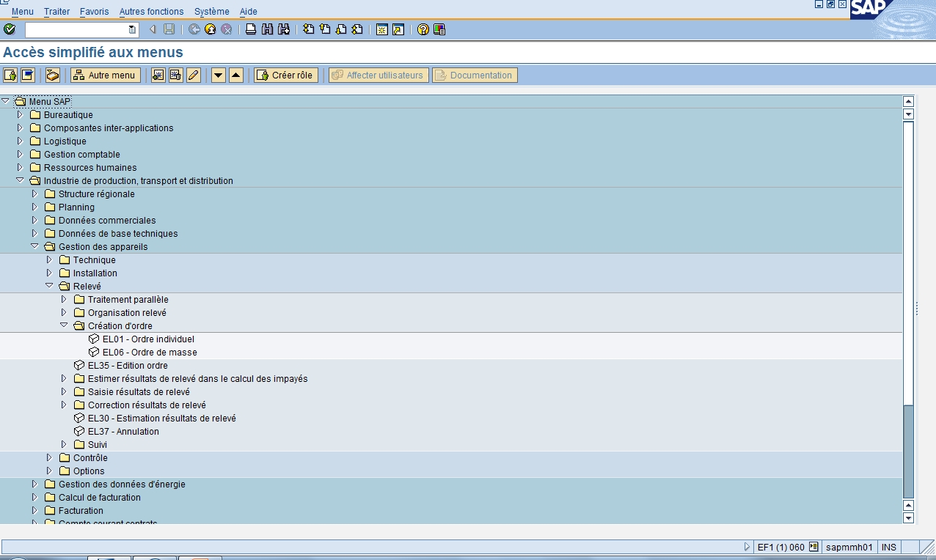Click the second icon left of Autre menu
Screen dimensions: 936x560
tap(28, 75)
